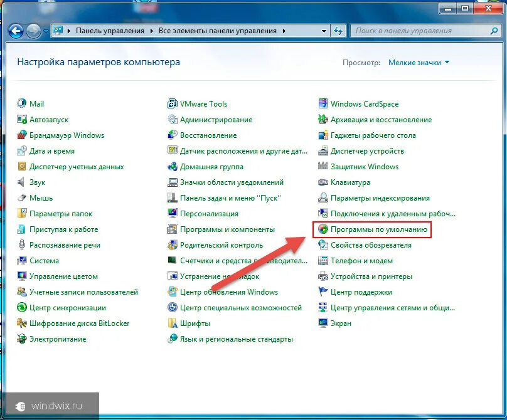Click the Центр поддержки flag icon
The image size is (507, 420).
point(323,291)
